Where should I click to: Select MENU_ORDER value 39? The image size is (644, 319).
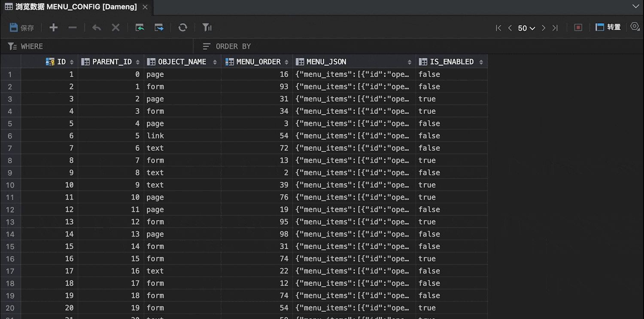(x=257, y=185)
